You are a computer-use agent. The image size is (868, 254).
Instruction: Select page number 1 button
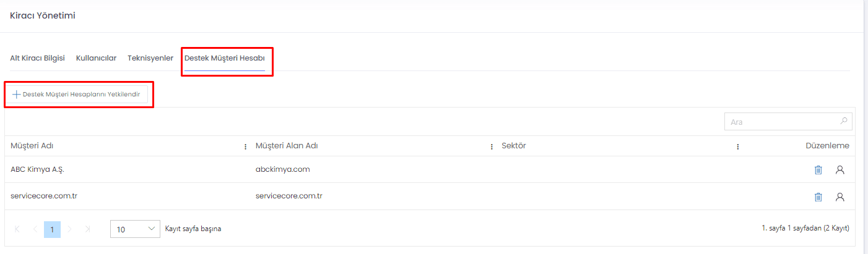pyautogui.click(x=52, y=229)
